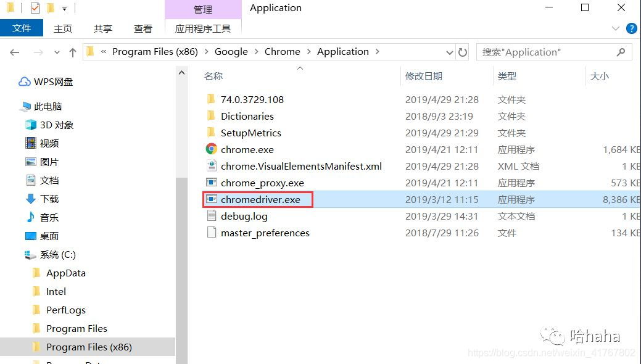The image size is (641, 364).
Task: Click the Application breadcrumb segment
Action: click(x=342, y=52)
